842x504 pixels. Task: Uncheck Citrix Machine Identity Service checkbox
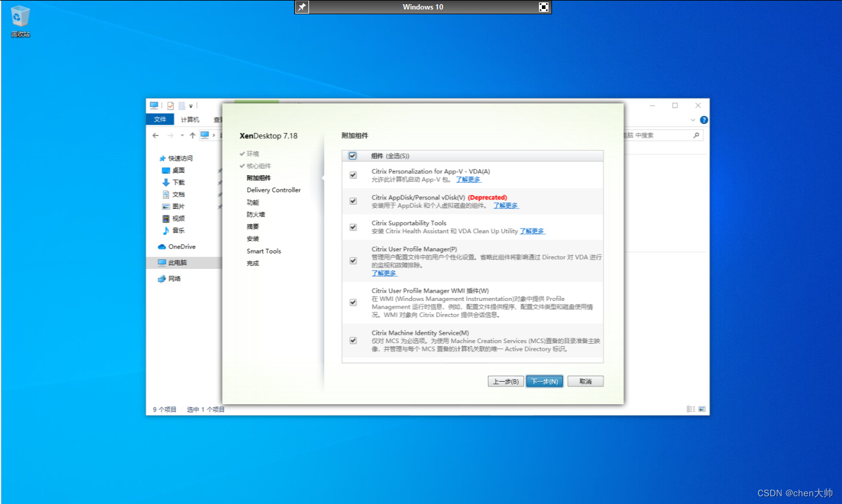[353, 341]
